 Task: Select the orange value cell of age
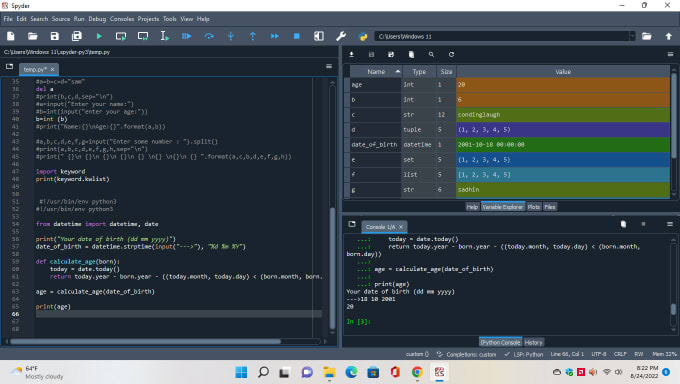(x=562, y=85)
